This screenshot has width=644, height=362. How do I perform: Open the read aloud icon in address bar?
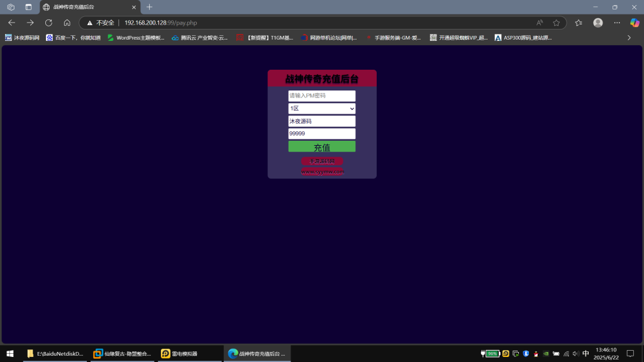click(540, 23)
